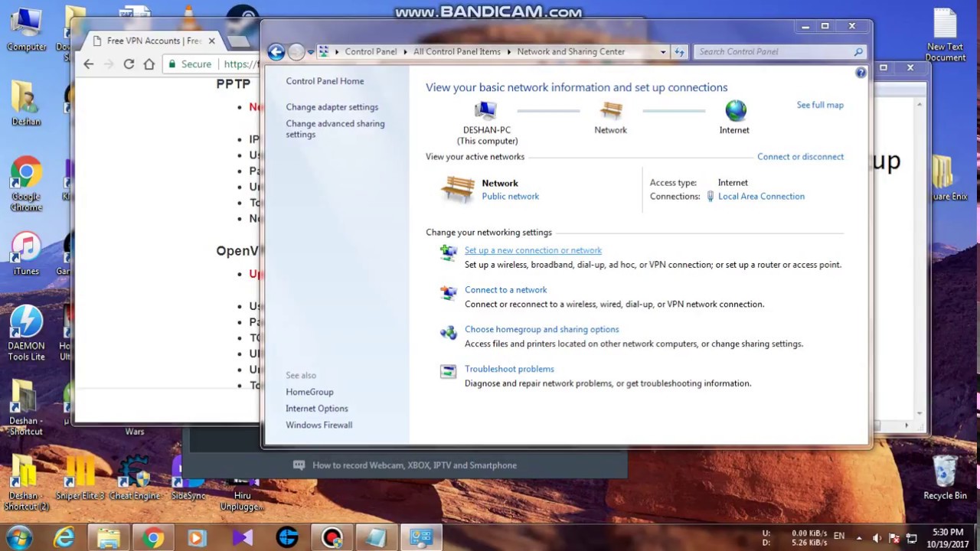Open the Computer desktop icon
980x551 pixels.
click(x=26, y=31)
